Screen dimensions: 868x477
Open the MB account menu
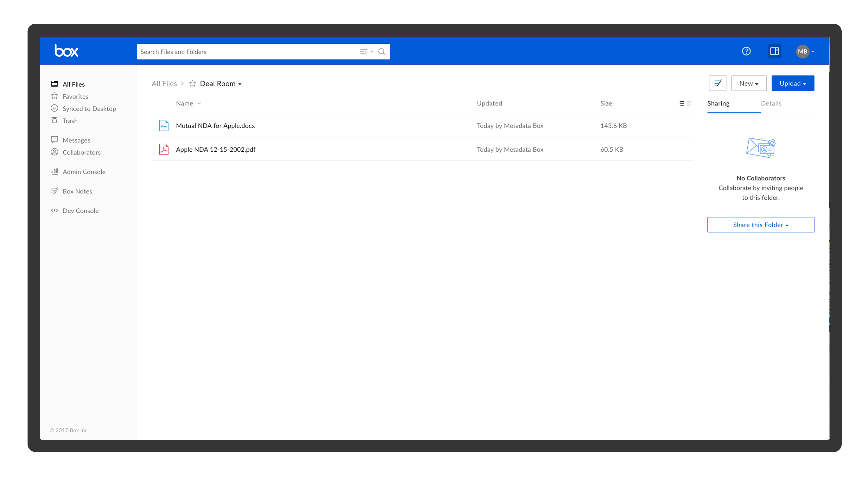[805, 51]
